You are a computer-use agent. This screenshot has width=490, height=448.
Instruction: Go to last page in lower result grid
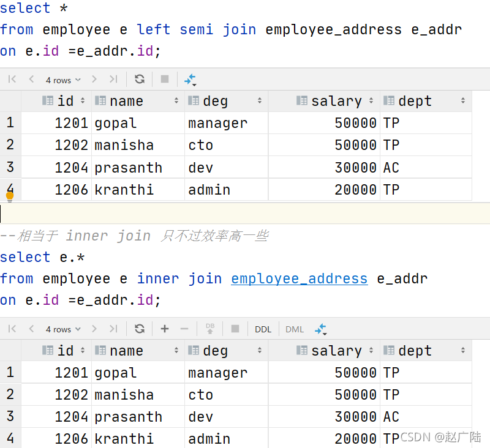tap(113, 329)
